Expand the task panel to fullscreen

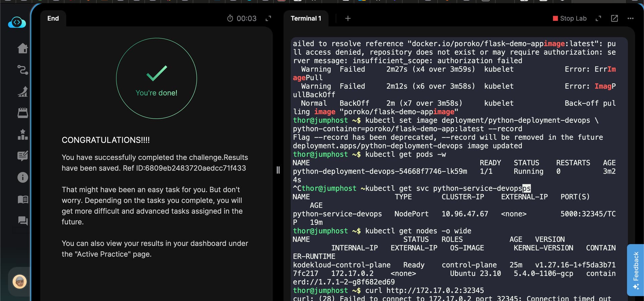(268, 18)
